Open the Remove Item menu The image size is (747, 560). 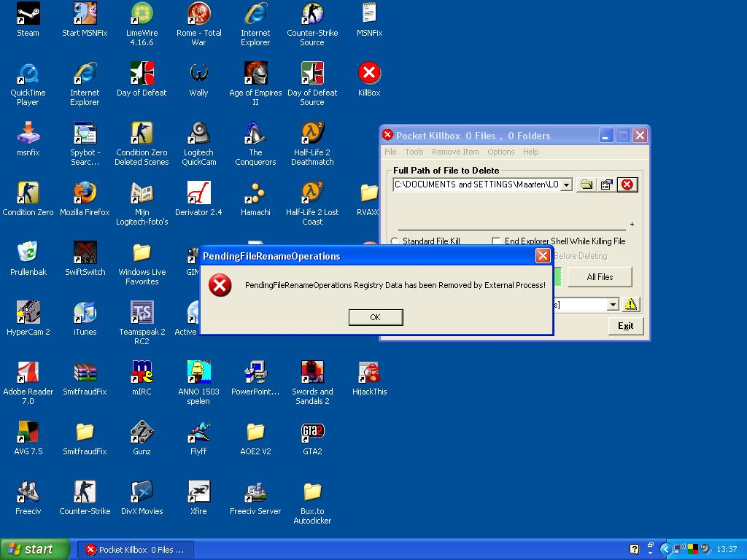click(x=455, y=152)
